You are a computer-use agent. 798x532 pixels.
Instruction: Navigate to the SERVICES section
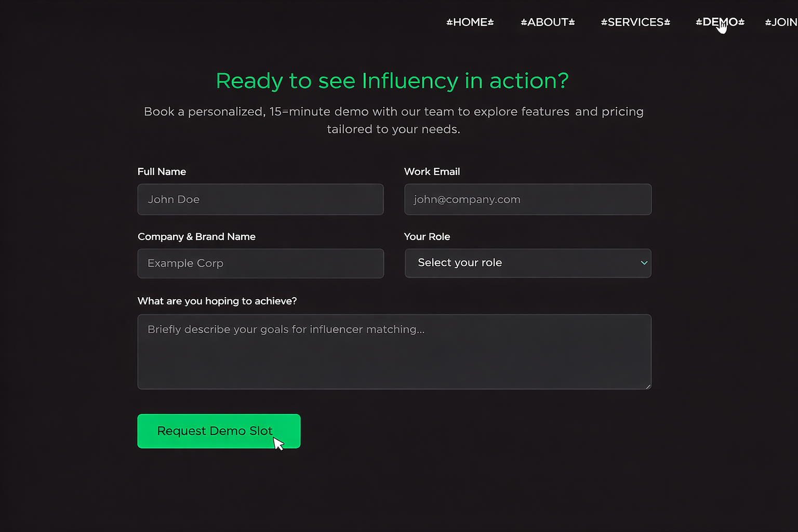tap(635, 22)
